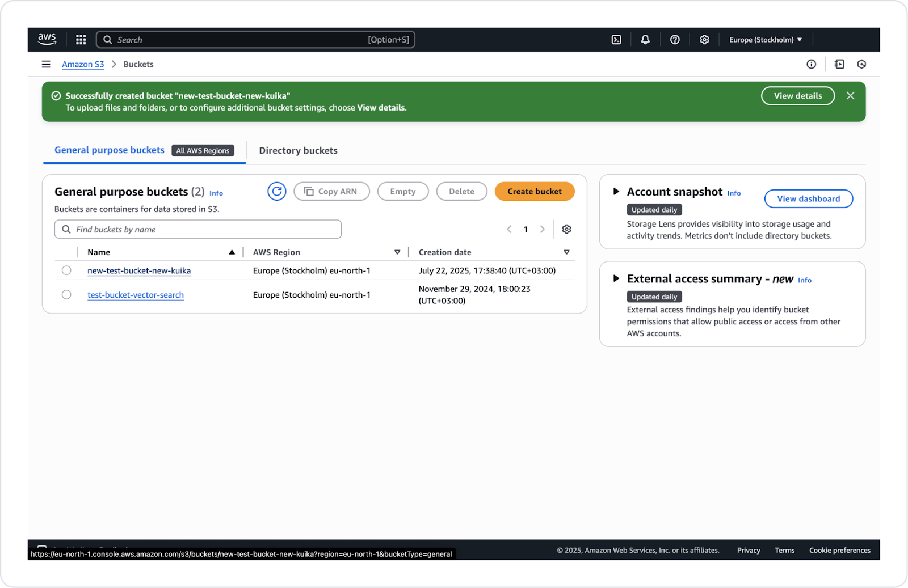This screenshot has height=588, width=908.
Task: Click the All AWS Regions badge
Action: (x=203, y=151)
